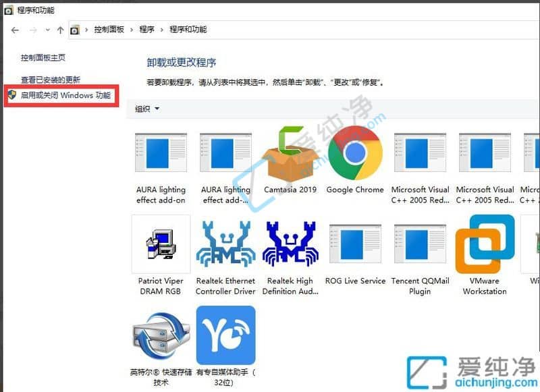
Task: Click the Forward arrow in navigation bar
Action: (x=33, y=30)
